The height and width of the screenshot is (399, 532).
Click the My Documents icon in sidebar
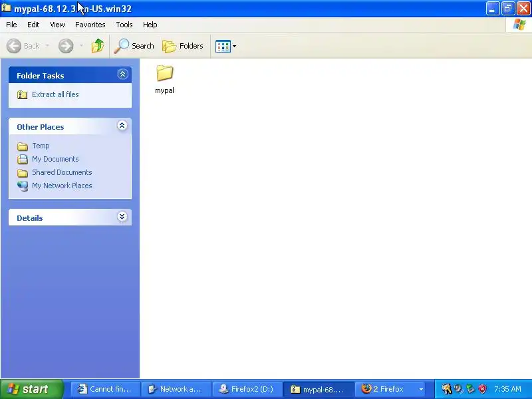click(x=23, y=159)
